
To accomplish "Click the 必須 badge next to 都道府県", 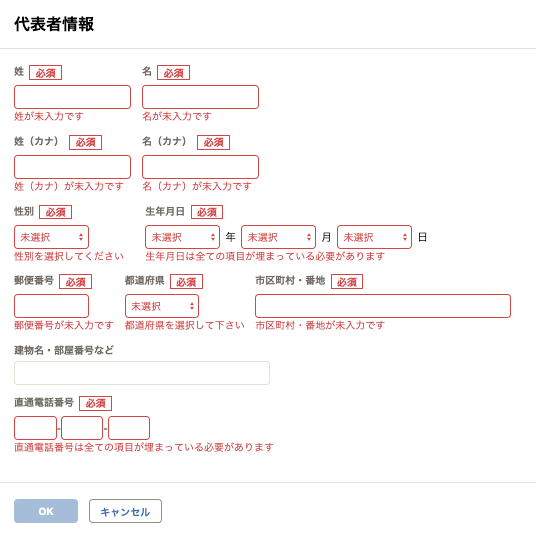I will [x=186, y=282].
